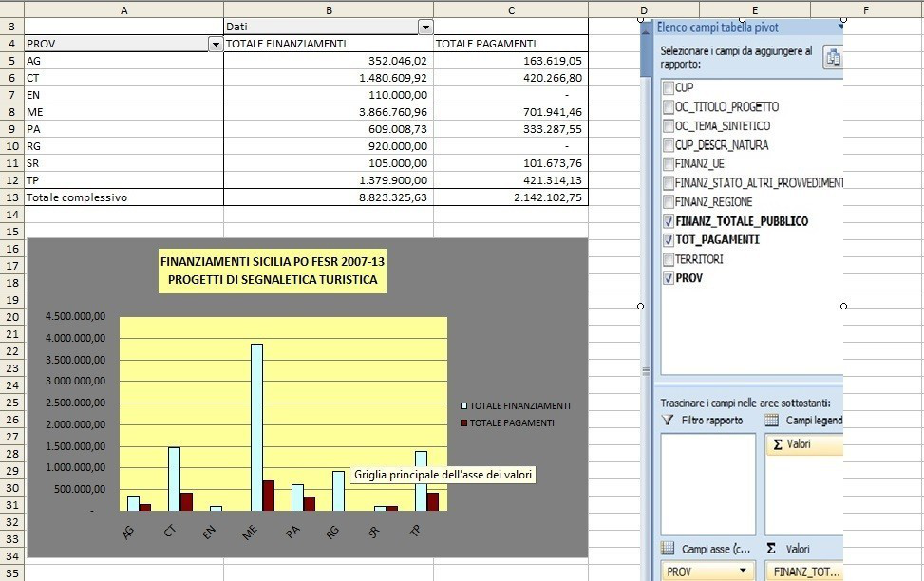Select the grand total 8.823.325,63 cell
Viewport: 924px width, 581px height.
pyautogui.click(x=329, y=197)
